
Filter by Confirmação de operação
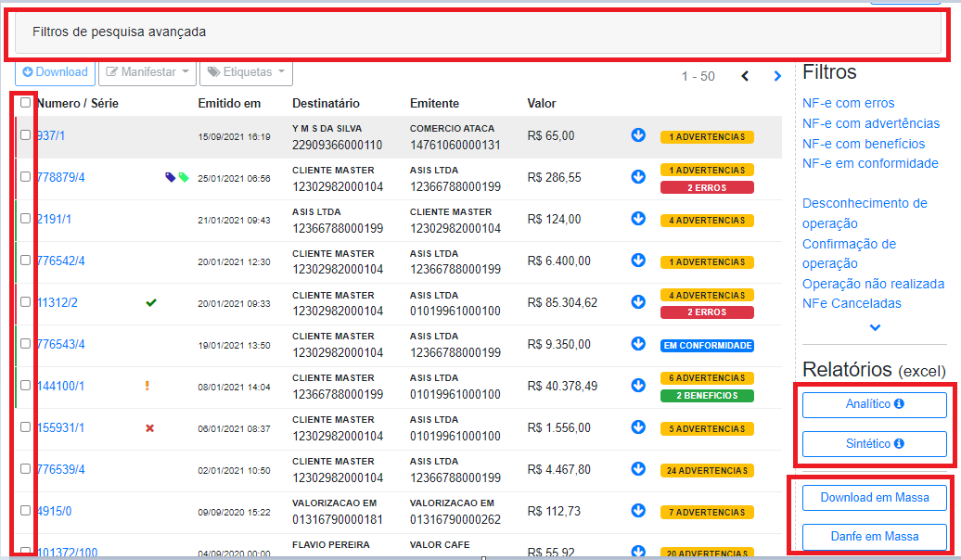click(849, 254)
